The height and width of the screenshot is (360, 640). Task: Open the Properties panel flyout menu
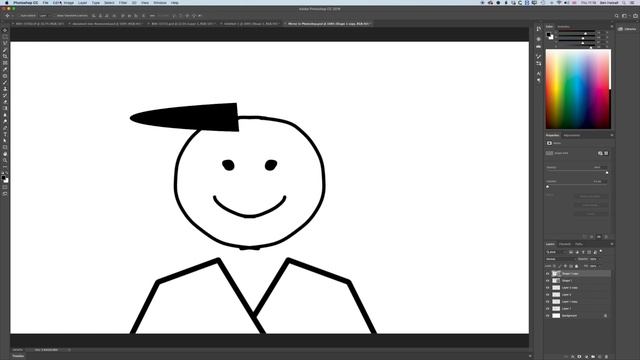tap(611, 135)
